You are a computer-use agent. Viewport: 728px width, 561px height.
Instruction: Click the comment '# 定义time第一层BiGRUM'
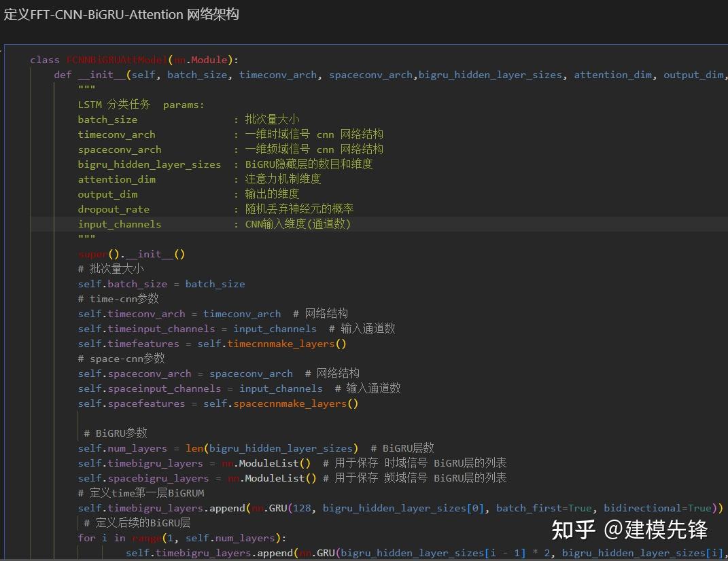click(x=141, y=493)
